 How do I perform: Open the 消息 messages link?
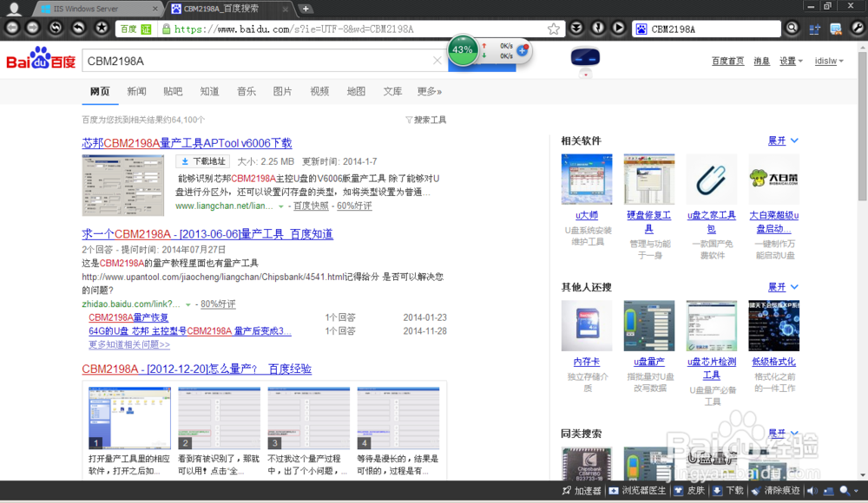pyautogui.click(x=762, y=61)
